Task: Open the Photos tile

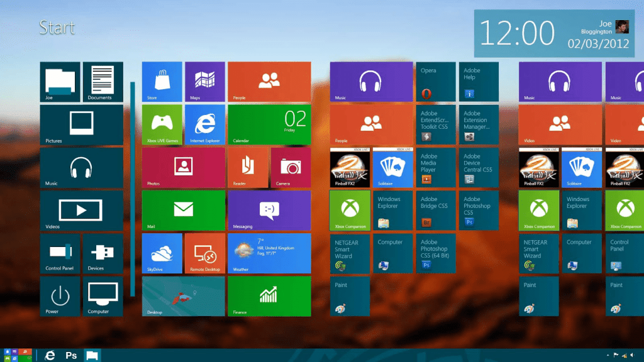Action: 183,167
